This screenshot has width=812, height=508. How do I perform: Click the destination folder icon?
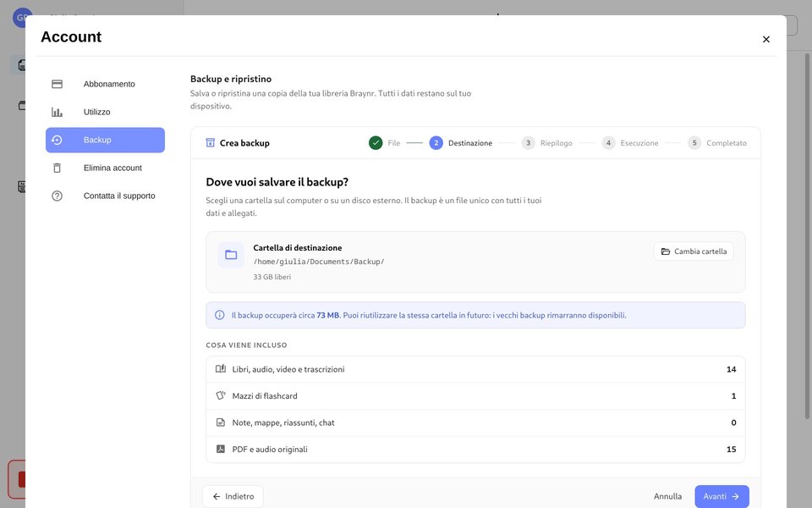pos(231,255)
